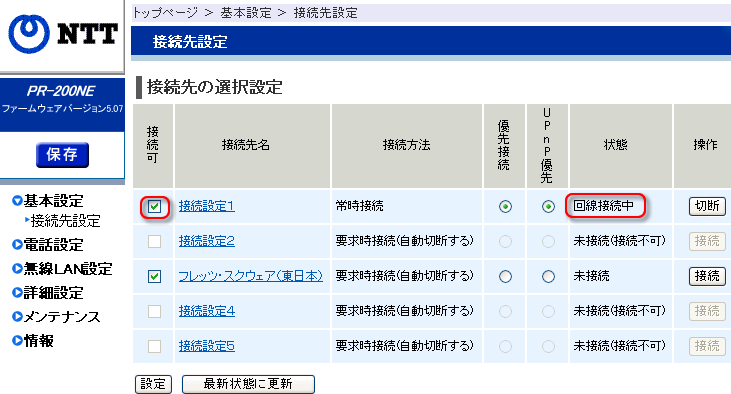Open the 無線LAN設定 menu

[68, 269]
